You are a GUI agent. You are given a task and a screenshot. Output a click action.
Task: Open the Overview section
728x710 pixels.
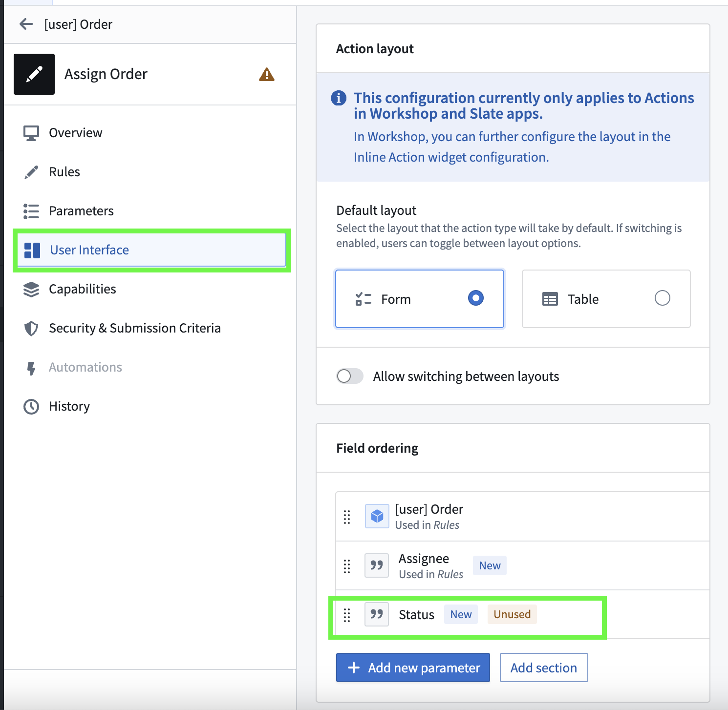click(x=75, y=133)
